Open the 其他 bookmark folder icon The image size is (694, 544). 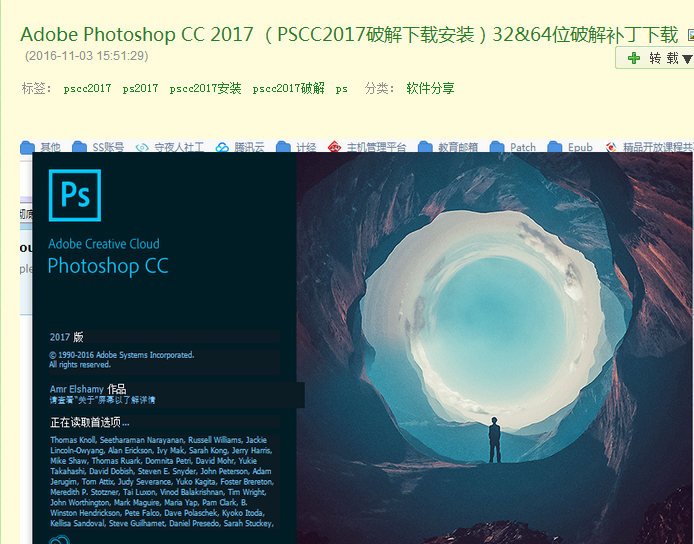(x=27, y=147)
